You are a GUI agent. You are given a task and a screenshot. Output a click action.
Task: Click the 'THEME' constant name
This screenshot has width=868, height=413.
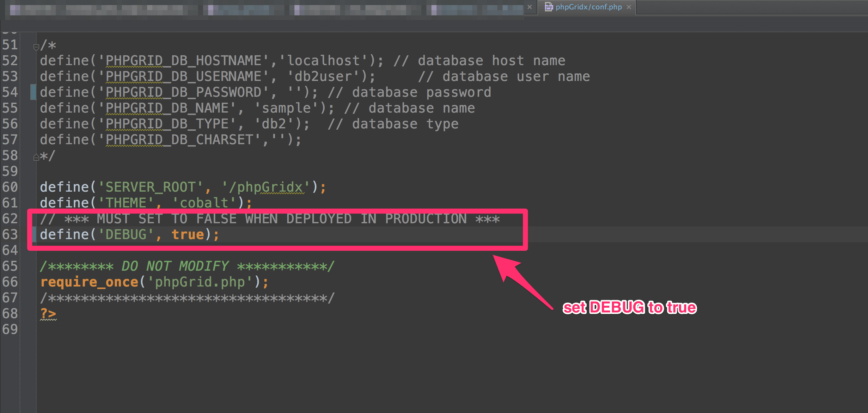pyautogui.click(x=126, y=203)
